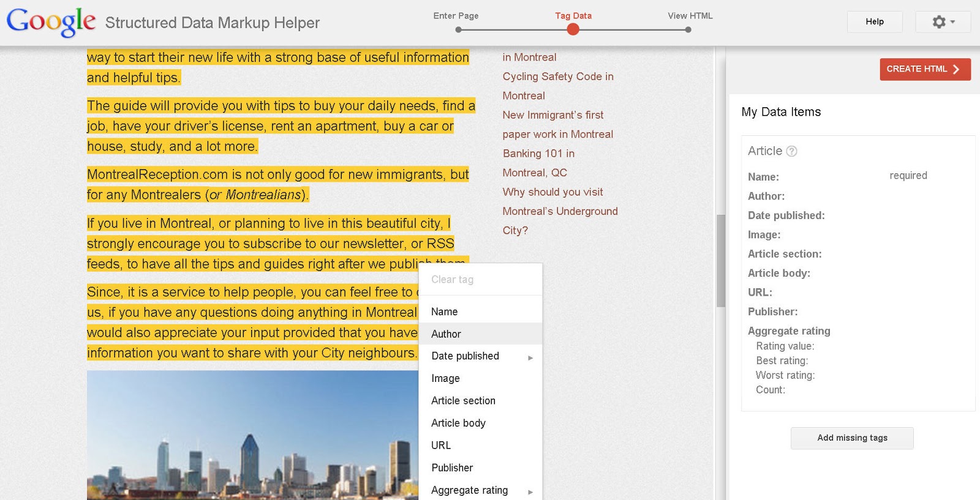
Task: Select Article section in the tag menu
Action: pyautogui.click(x=480, y=401)
